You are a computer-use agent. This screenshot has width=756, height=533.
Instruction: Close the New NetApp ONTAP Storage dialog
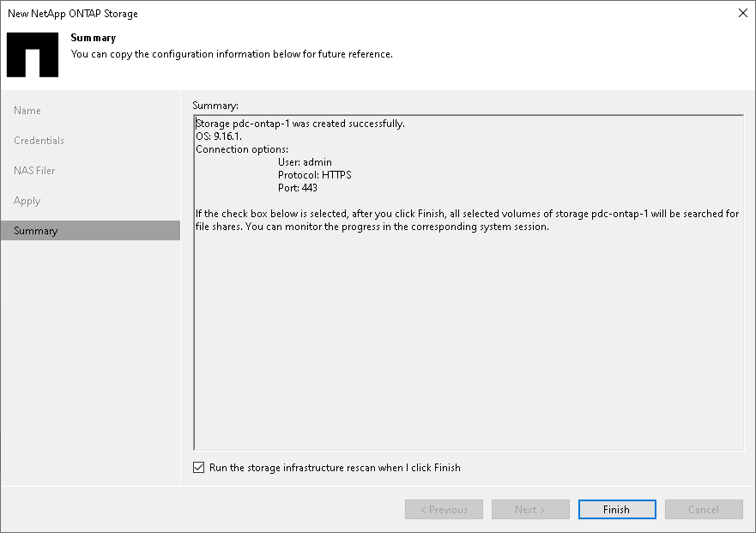pos(742,13)
